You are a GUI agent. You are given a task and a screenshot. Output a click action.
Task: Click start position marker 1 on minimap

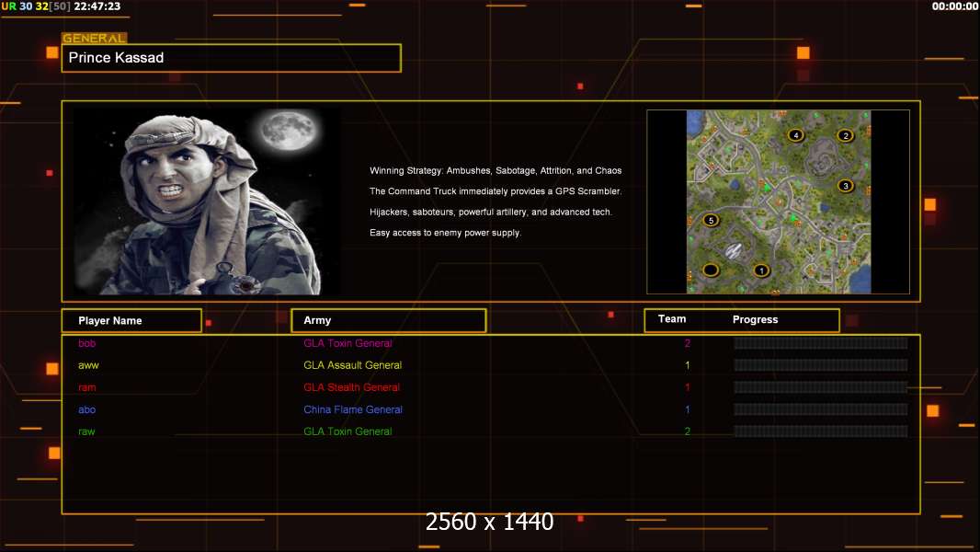click(x=761, y=270)
